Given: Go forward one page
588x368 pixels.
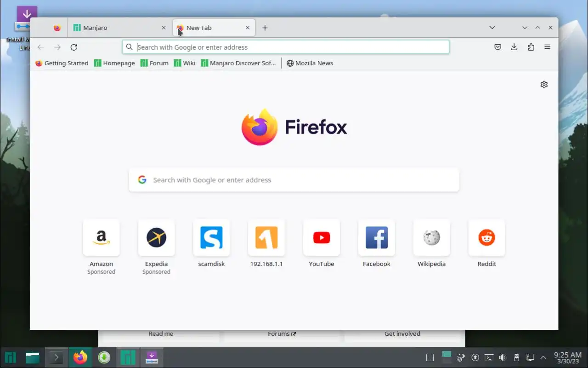Looking at the screenshot, I should (57, 47).
